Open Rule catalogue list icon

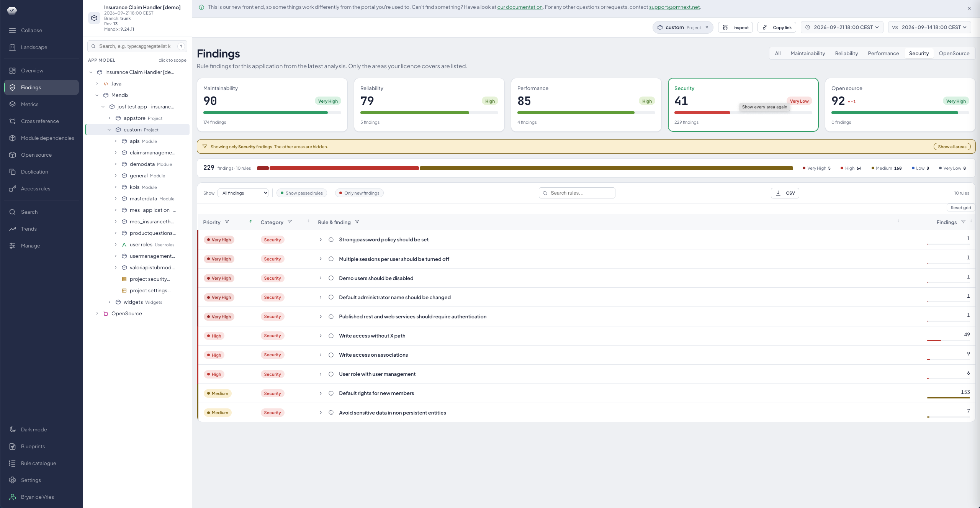click(x=13, y=463)
